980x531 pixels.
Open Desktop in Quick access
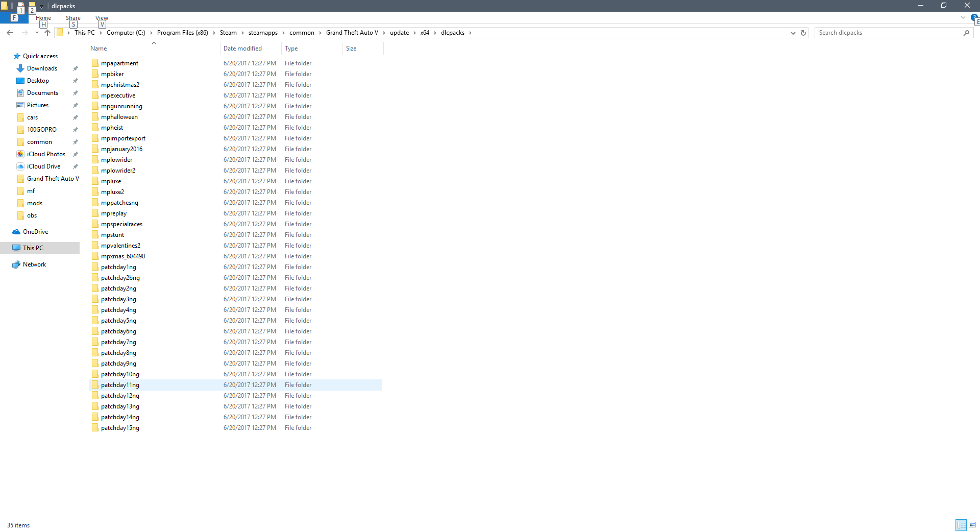[x=38, y=81]
